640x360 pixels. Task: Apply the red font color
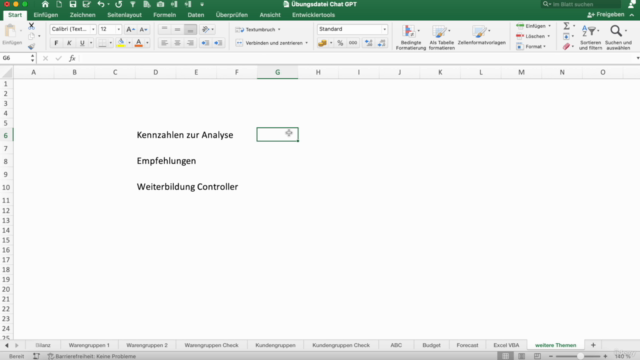click(139, 43)
